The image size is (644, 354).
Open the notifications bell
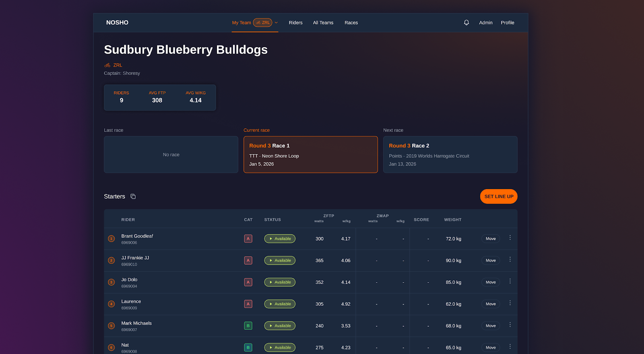pos(466,23)
